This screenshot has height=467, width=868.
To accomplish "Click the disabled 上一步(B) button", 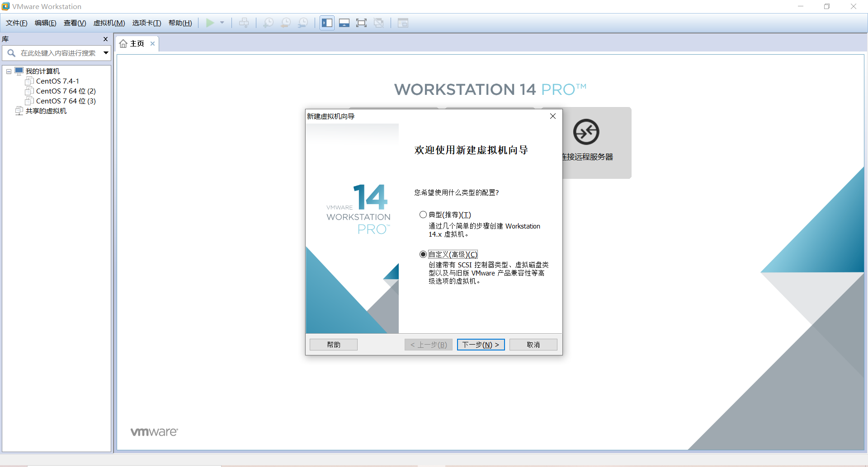I will click(x=429, y=345).
